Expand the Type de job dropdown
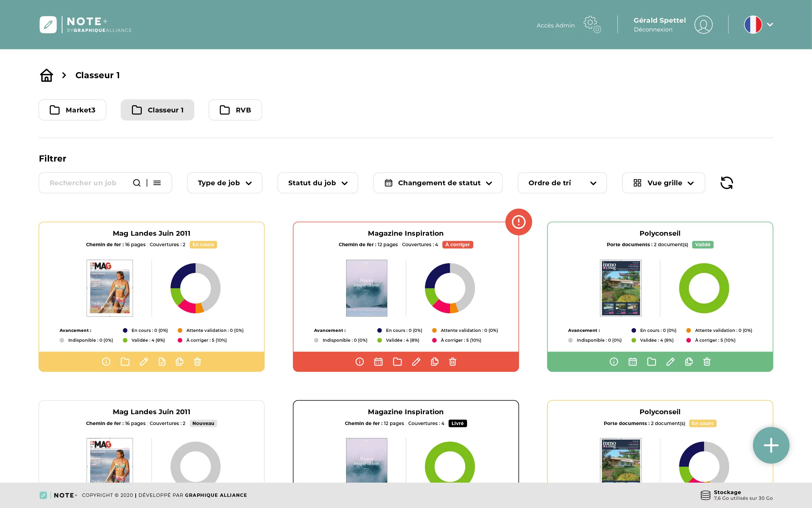The width and height of the screenshot is (812, 508). [x=225, y=183]
